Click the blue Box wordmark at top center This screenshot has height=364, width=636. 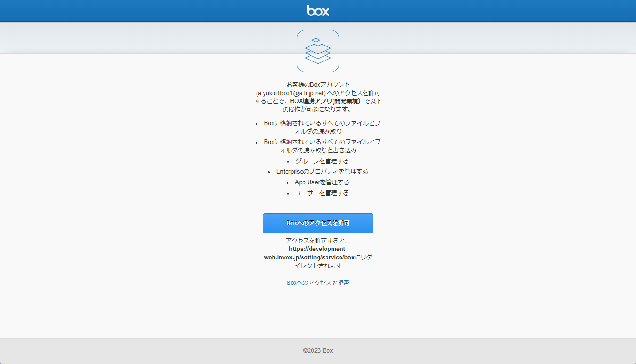click(318, 10)
